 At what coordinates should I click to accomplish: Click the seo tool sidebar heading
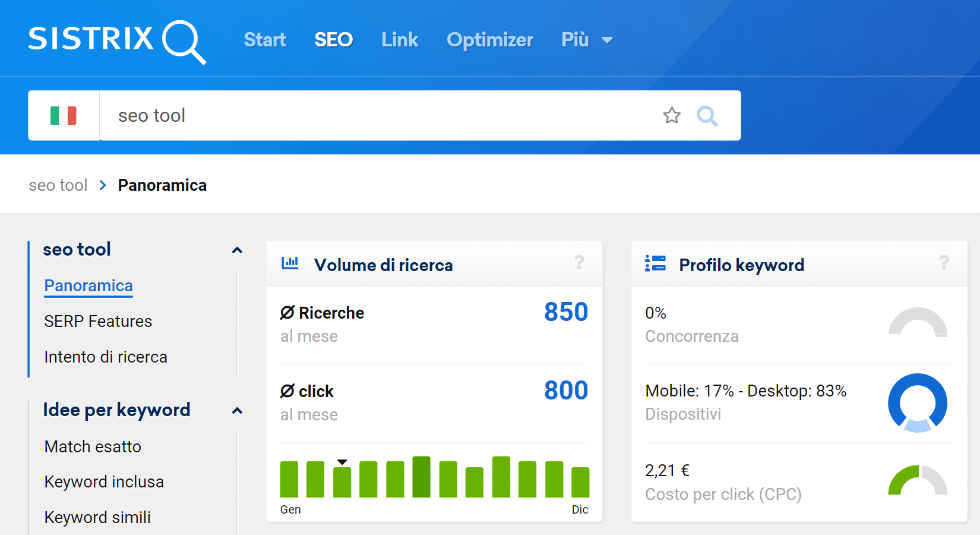click(x=77, y=250)
